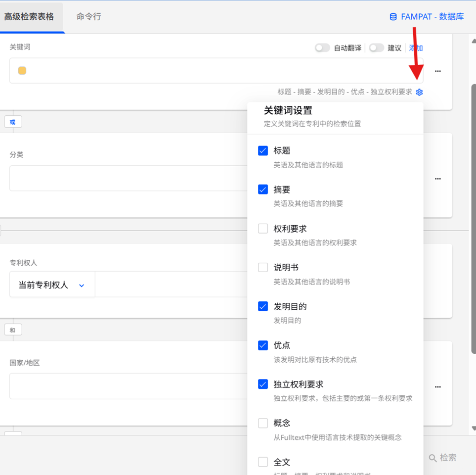Click the FAMPAT - 数据库 link

(427, 17)
